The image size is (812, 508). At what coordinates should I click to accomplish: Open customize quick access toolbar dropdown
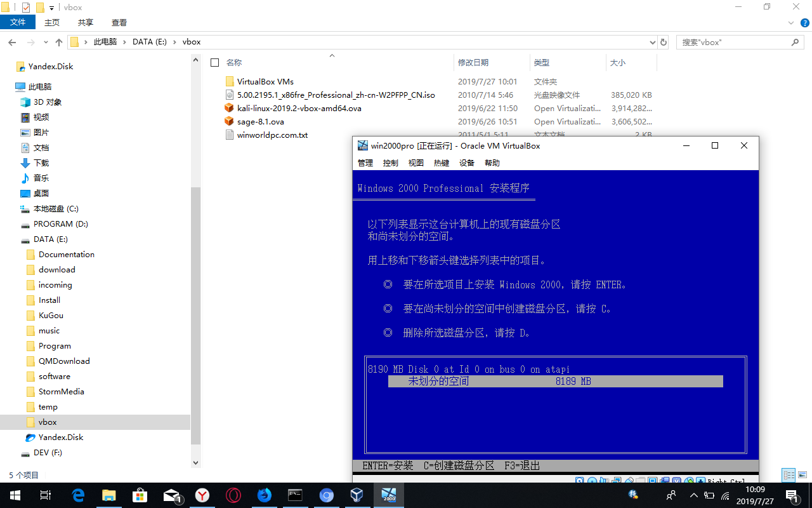(x=52, y=8)
